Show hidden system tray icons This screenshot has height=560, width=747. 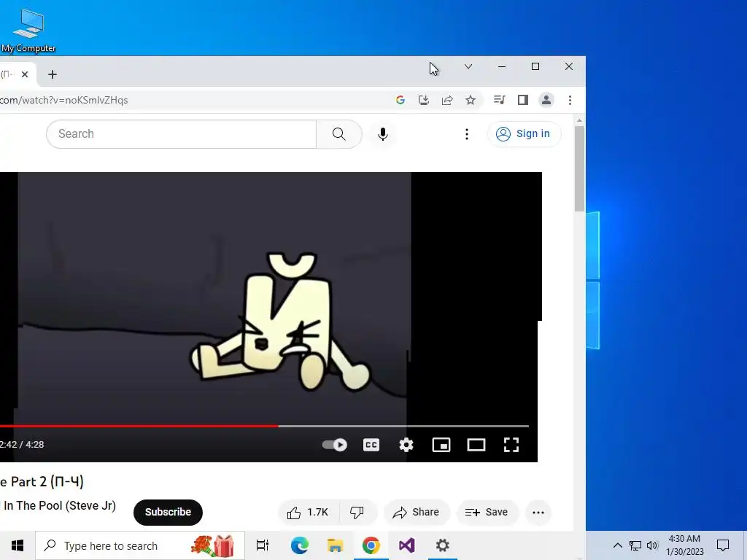pos(617,545)
